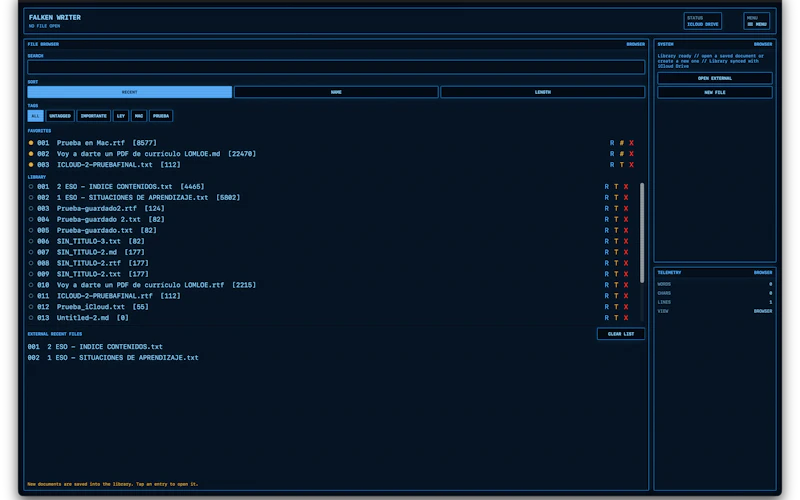
Task: Sort files by Length
Action: pyautogui.click(x=543, y=92)
